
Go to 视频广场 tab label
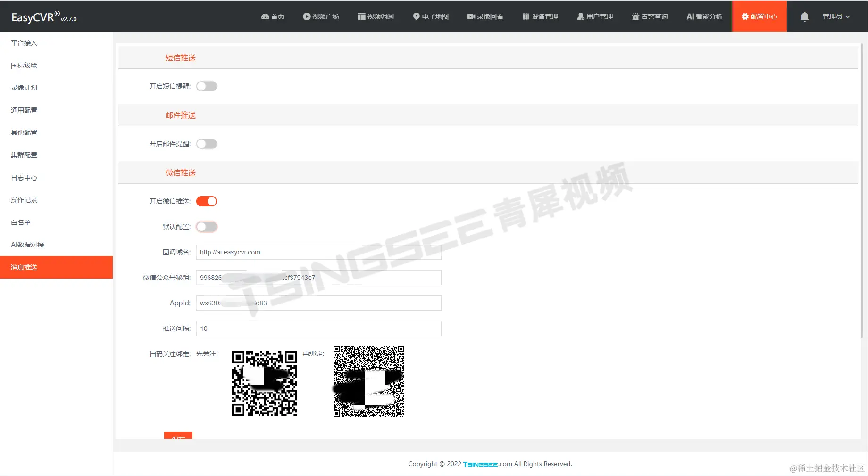pos(325,16)
